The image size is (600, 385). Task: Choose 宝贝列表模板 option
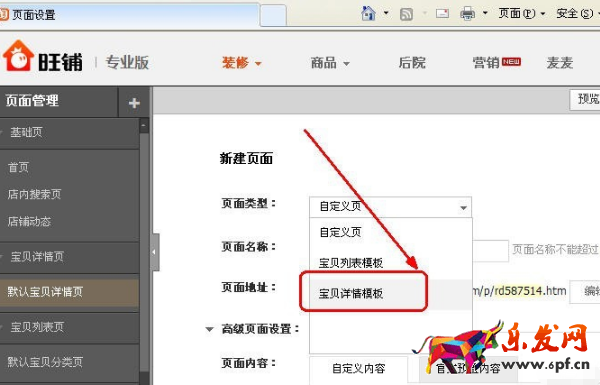tap(351, 263)
